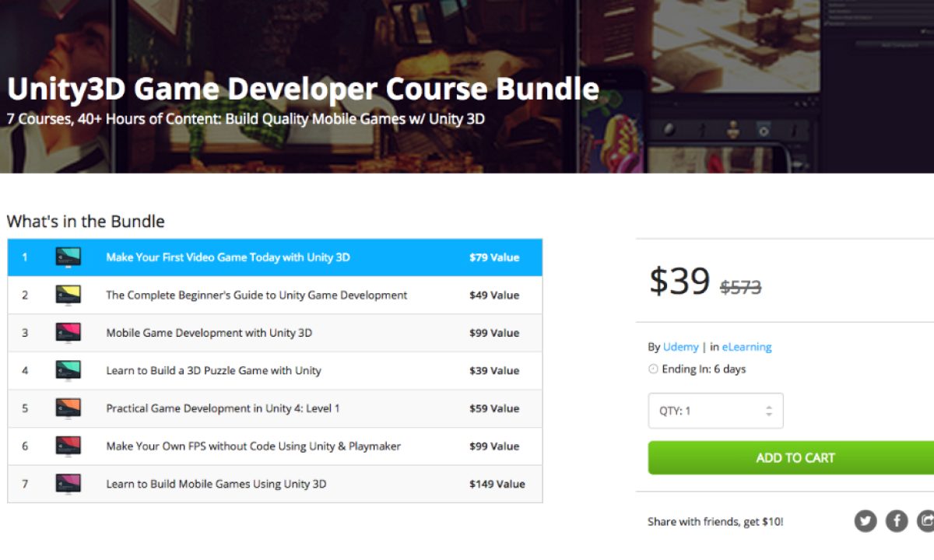Click the crossed-out $573 original price
The image size is (934, 560).
[741, 287]
